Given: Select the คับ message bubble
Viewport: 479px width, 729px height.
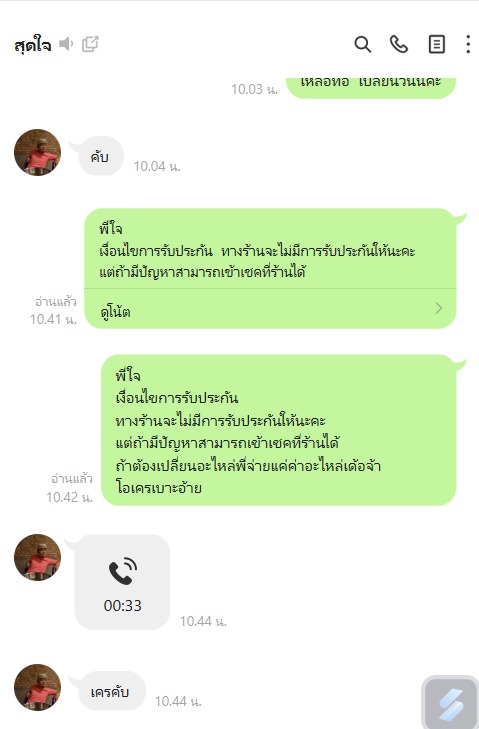Looking at the screenshot, I should [100, 156].
